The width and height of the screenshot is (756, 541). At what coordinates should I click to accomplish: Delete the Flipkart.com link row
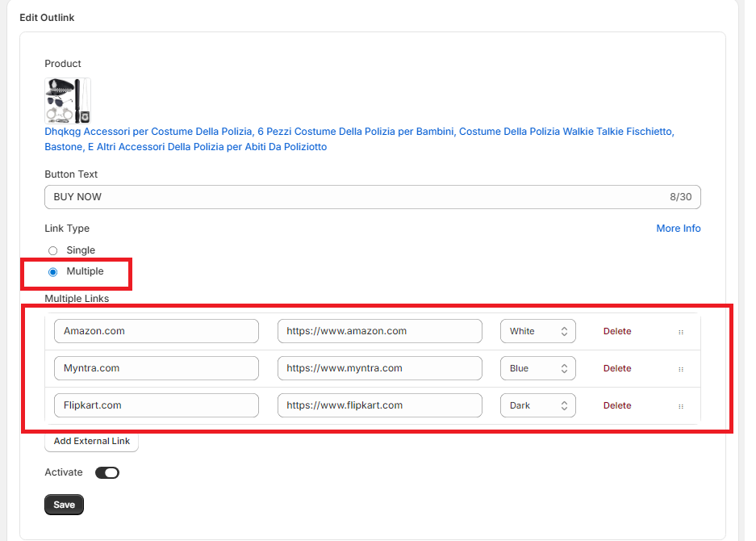pos(617,405)
